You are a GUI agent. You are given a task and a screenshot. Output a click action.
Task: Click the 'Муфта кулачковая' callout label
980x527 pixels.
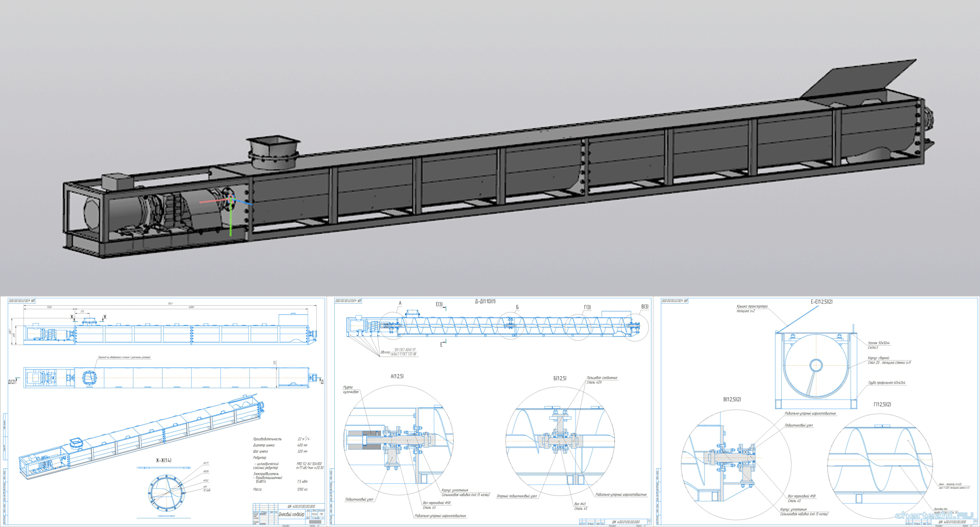pos(351,389)
